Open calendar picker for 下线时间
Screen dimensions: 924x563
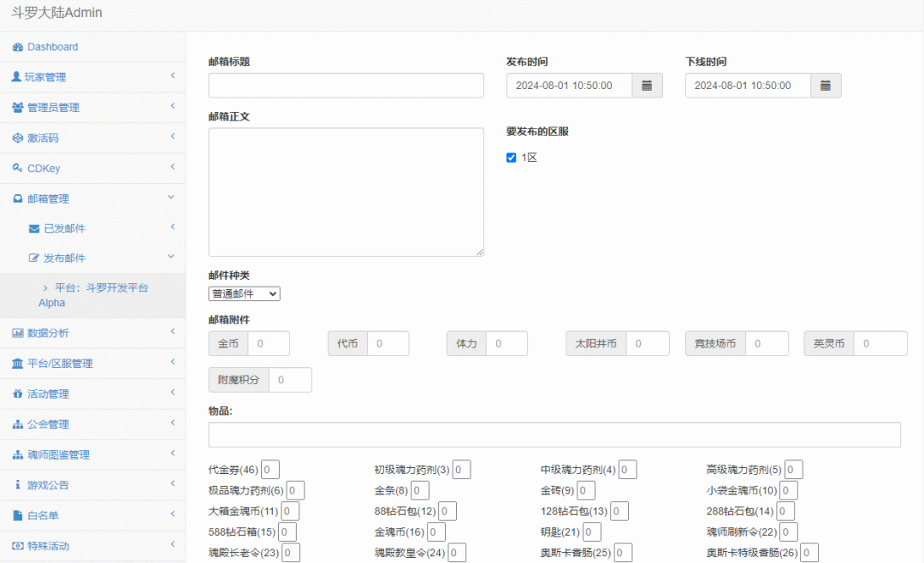(x=826, y=86)
